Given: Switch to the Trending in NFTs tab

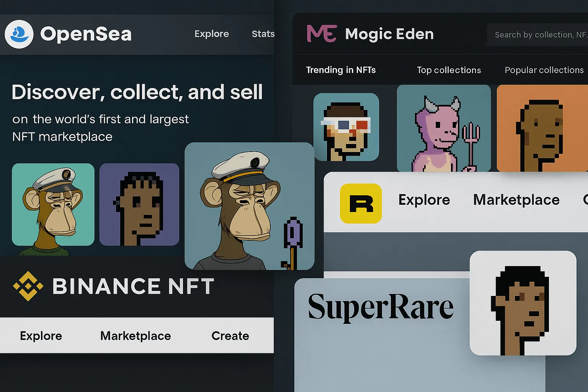Looking at the screenshot, I should [341, 70].
